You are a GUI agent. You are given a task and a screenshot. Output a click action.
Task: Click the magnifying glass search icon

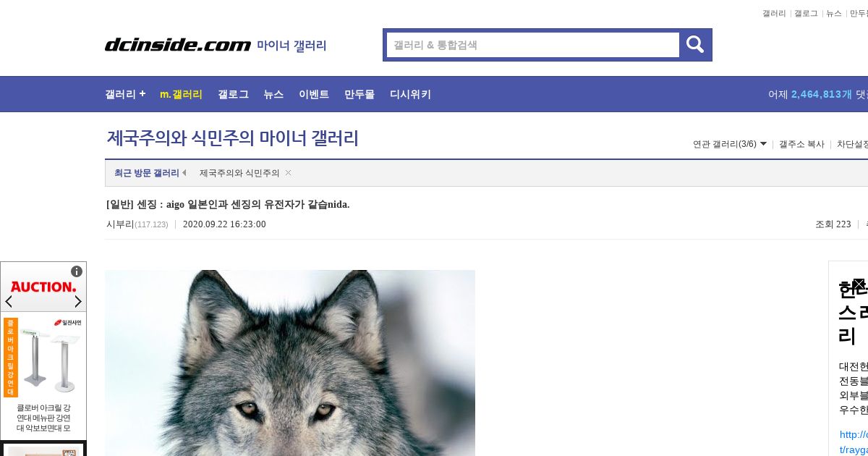tap(695, 45)
